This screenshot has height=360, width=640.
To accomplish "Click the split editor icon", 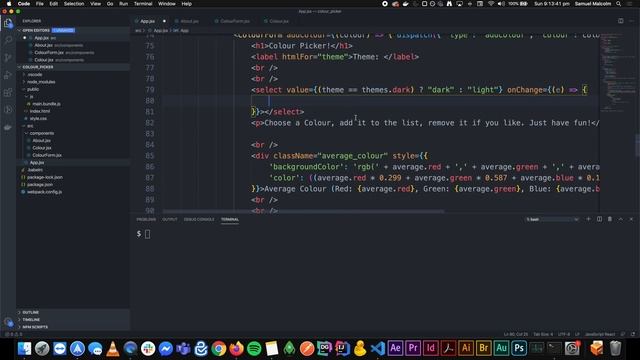I will pos(620,21).
